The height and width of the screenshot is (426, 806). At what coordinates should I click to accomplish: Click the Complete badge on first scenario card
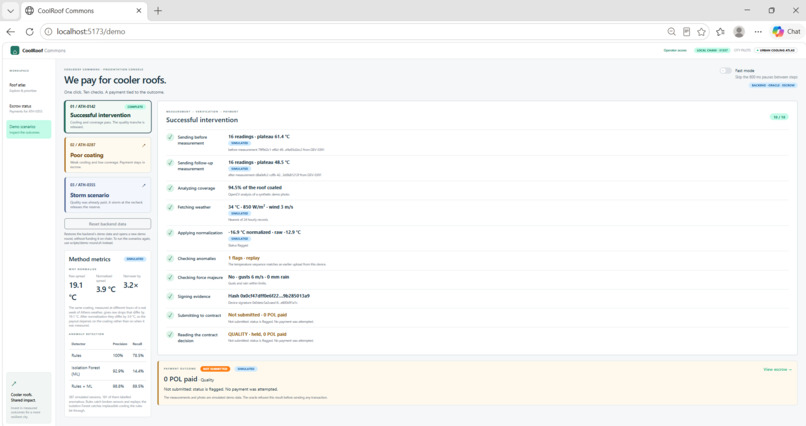tap(135, 107)
